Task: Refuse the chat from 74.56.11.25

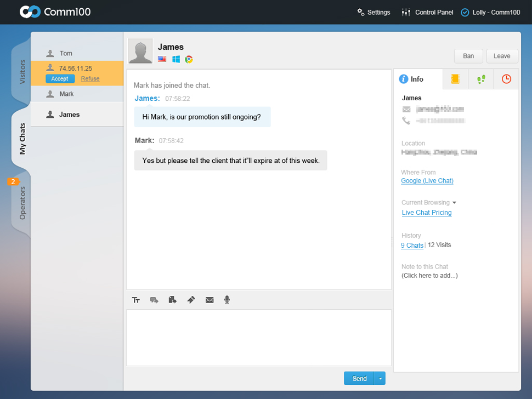Action: click(x=90, y=78)
